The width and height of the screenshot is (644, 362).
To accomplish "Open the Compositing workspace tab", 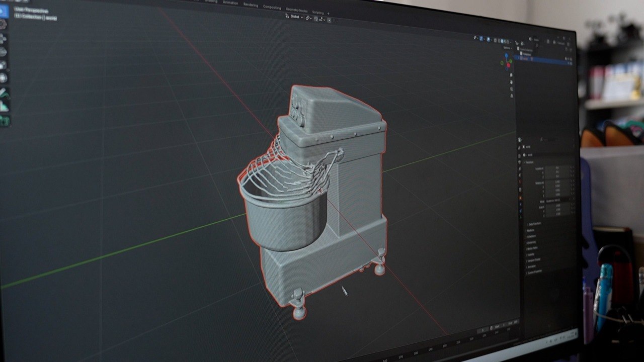I will (272, 7).
